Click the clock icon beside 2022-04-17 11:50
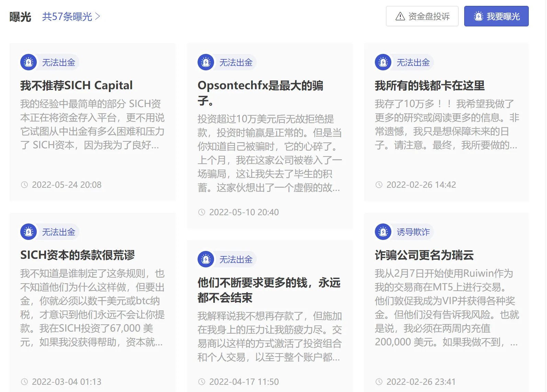Screen dimensions: 547x392 [202, 382]
